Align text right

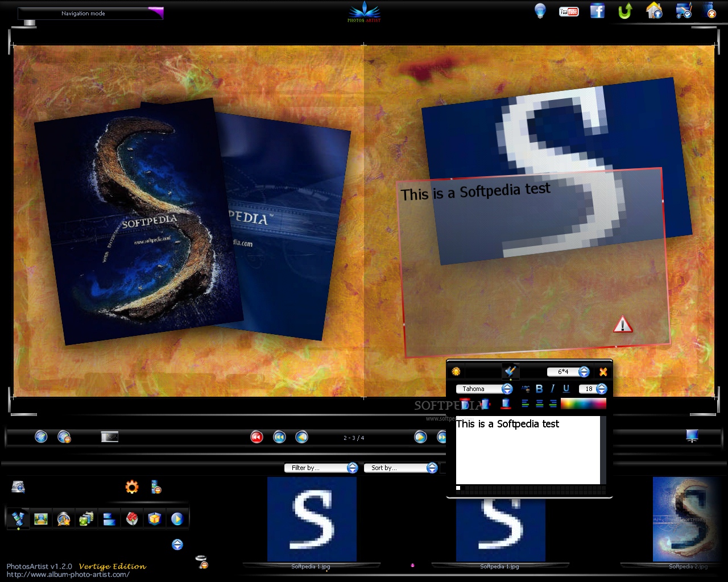coord(553,404)
